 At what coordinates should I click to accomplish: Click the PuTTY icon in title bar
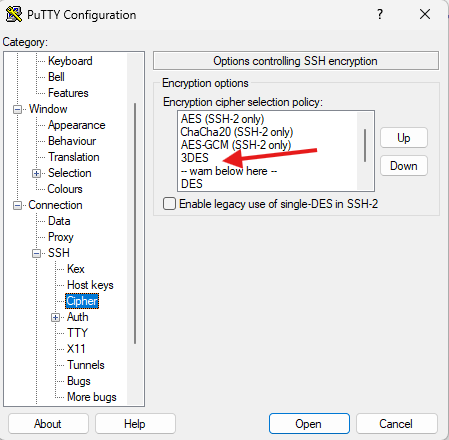click(14, 14)
